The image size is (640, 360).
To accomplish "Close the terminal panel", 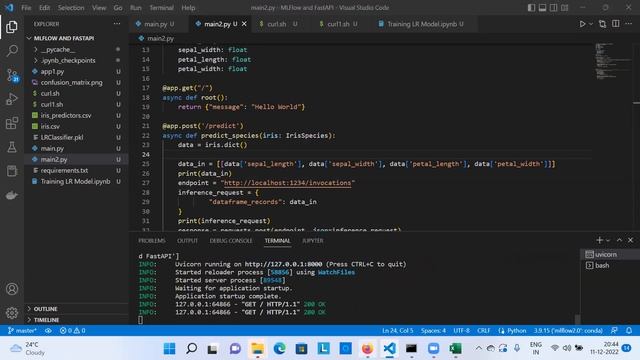I will tap(631, 240).
